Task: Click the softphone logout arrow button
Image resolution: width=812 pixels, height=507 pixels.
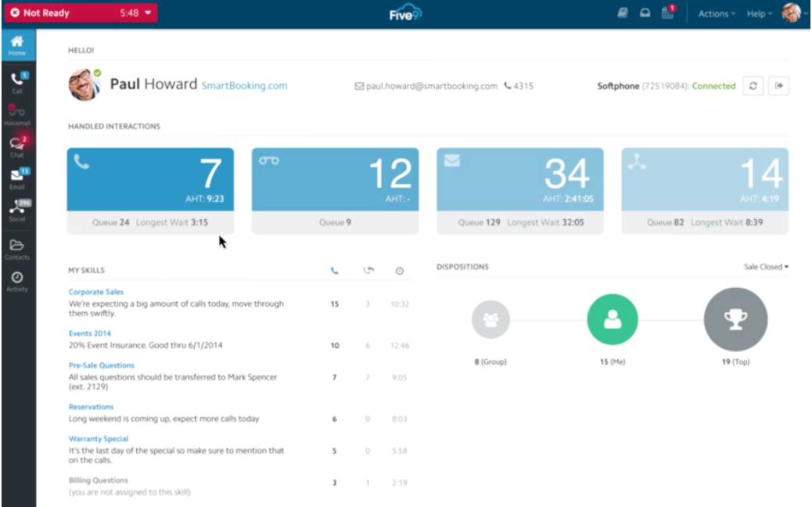Action: pos(778,86)
